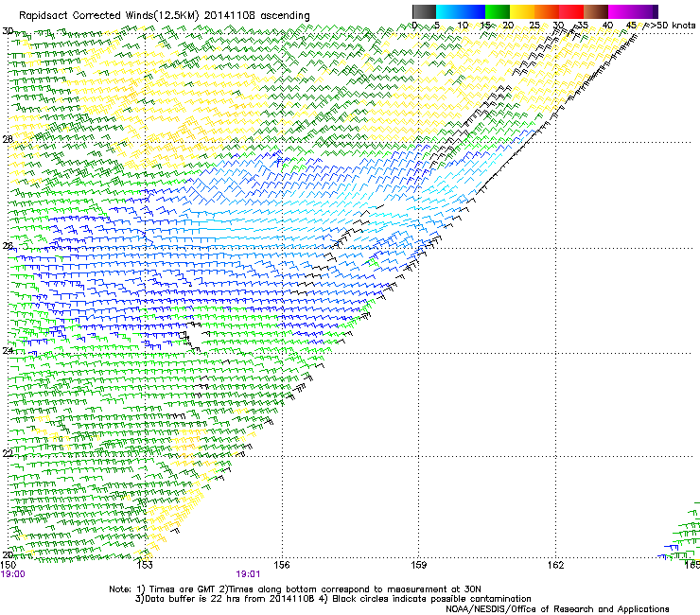Viewport: 700px width, 615px height.
Task: Click the latitude label '22'
Action: click(8, 454)
